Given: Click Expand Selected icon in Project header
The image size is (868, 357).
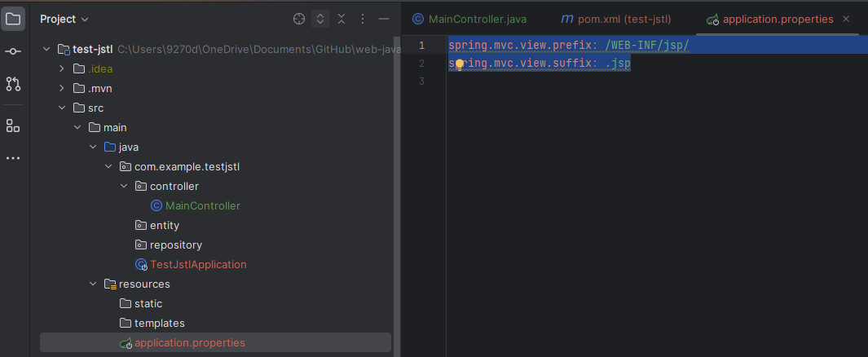Looking at the screenshot, I should [x=320, y=19].
